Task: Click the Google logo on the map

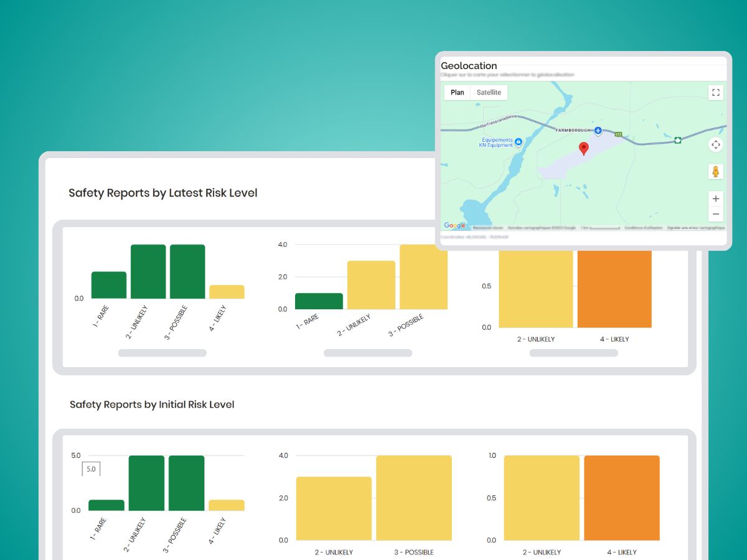Action: (x=454, y=226)
